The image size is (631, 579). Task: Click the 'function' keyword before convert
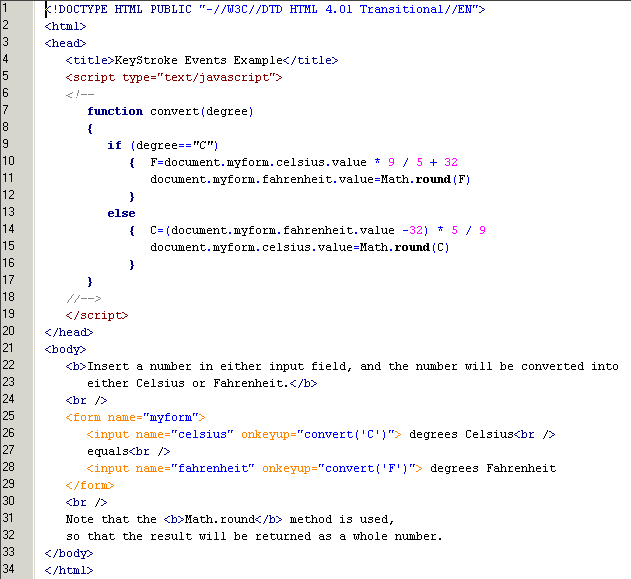[115, 111]
